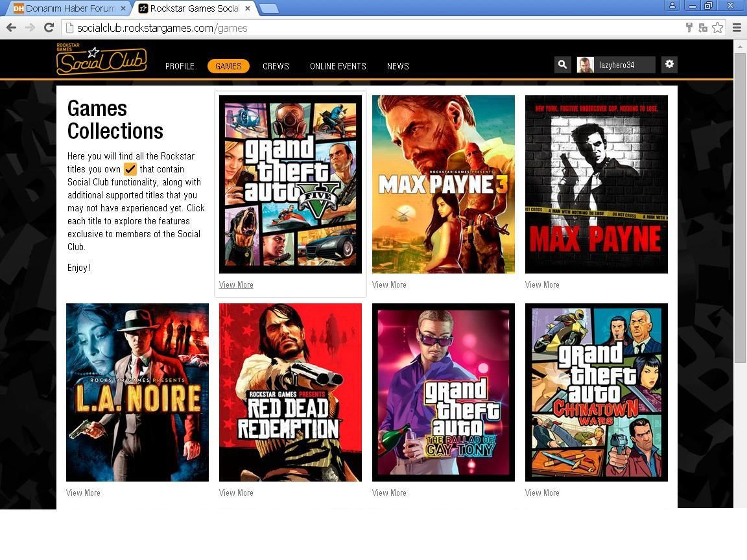Open the search magnifier icon

[x=563, y=64]
